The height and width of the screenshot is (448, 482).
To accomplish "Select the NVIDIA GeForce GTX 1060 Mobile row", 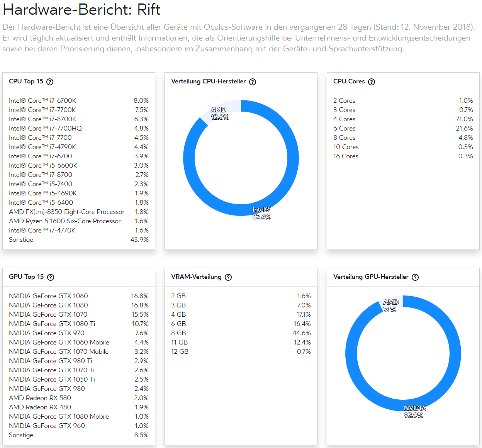I will [79, 342].
